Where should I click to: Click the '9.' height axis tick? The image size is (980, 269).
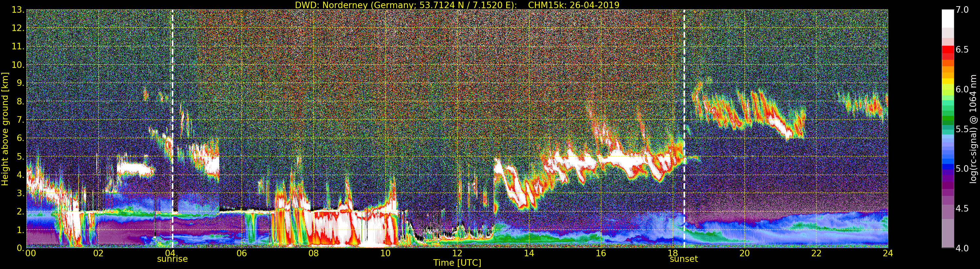click(x=21, y=83)
